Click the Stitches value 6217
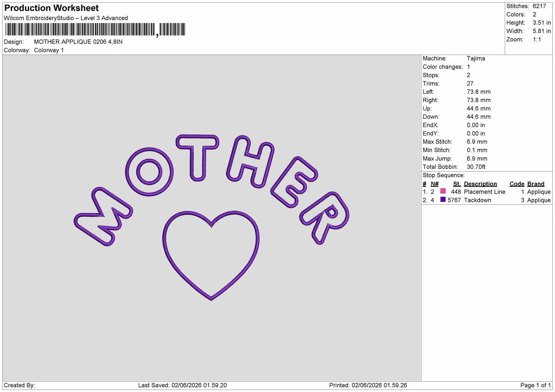Viewport: 555px width, 392px height. click(540, 6)
